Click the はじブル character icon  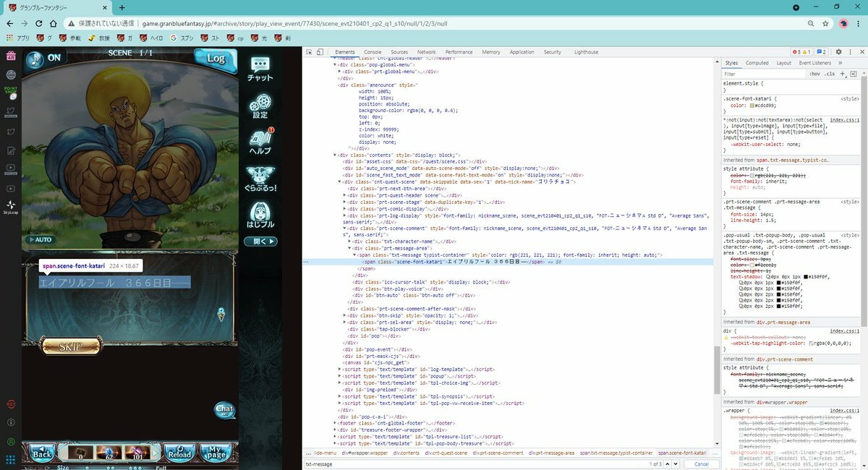(x=260, y=215)
